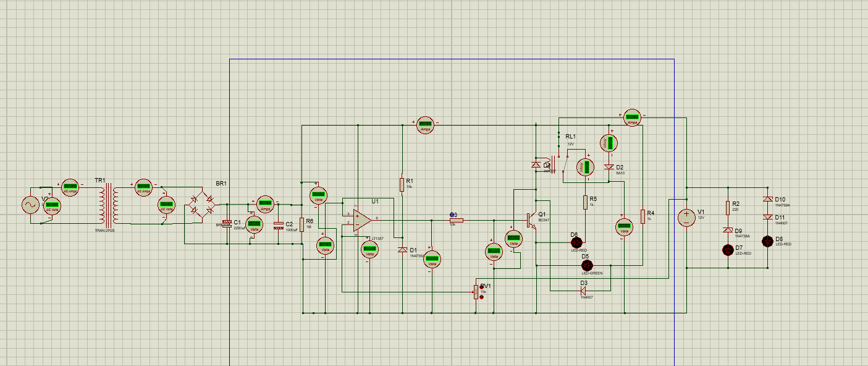
Task: Select the Volts meter under LT1357 label
Action: pos(369,250)
